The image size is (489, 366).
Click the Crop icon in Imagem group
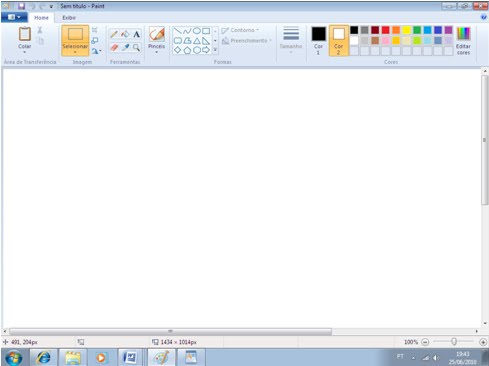pyautogui.click(x=95, y=30)
